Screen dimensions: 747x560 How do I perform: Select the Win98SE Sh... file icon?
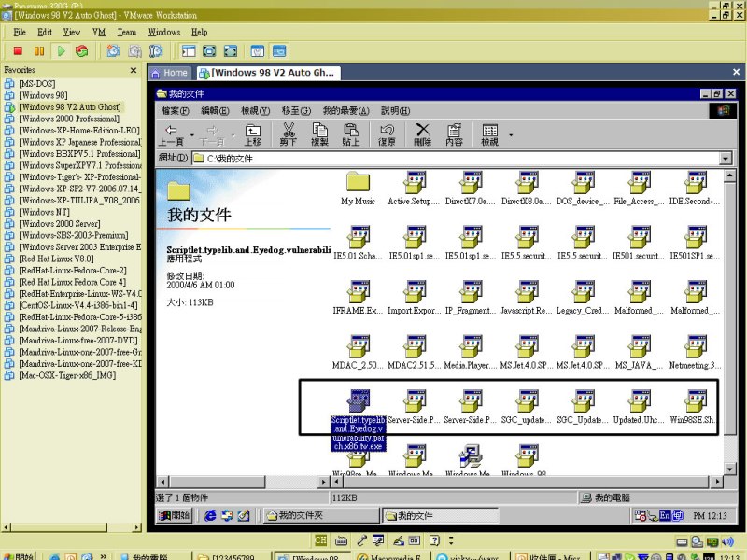tap(694, 408)
